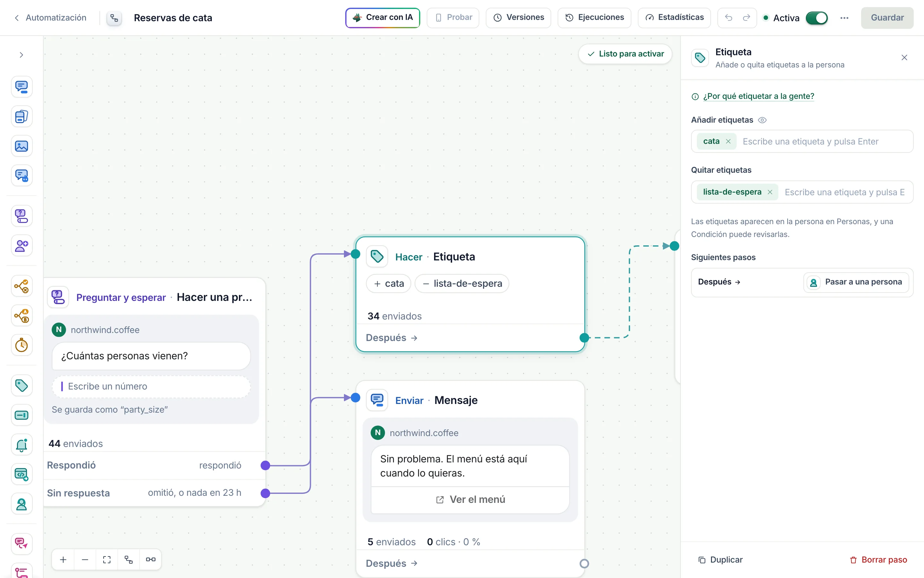
Task: Remove the cata tag chip
Action: [728, 141]
